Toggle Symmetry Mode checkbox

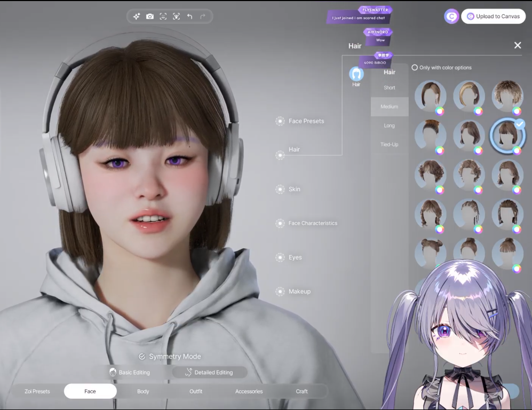click(142, 357)
